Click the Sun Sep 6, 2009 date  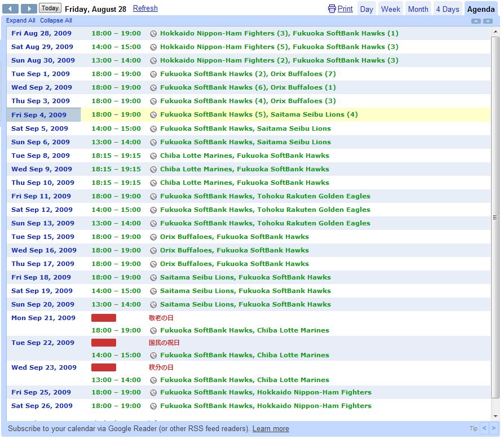click(41, 142)
